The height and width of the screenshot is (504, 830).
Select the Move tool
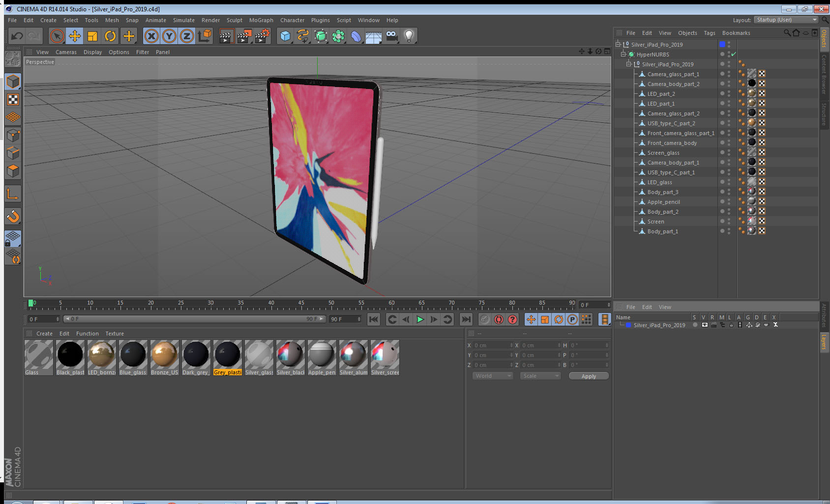tap(75, 36)
